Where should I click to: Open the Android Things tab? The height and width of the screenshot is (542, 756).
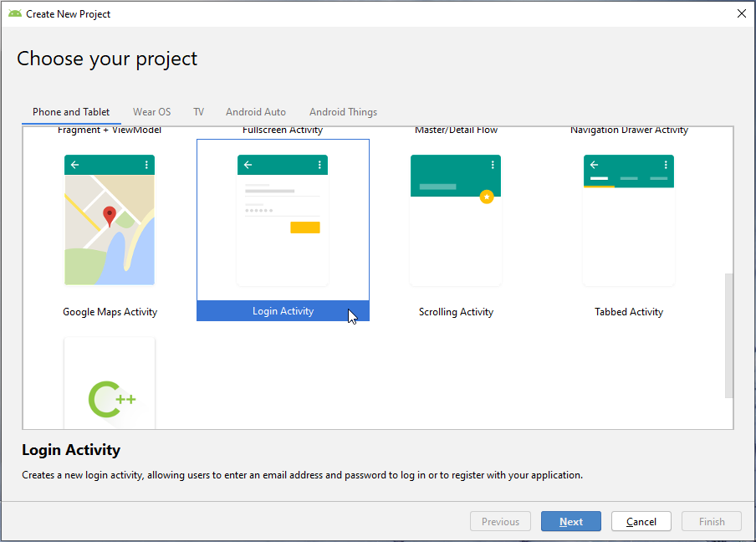tap(343, 112)
